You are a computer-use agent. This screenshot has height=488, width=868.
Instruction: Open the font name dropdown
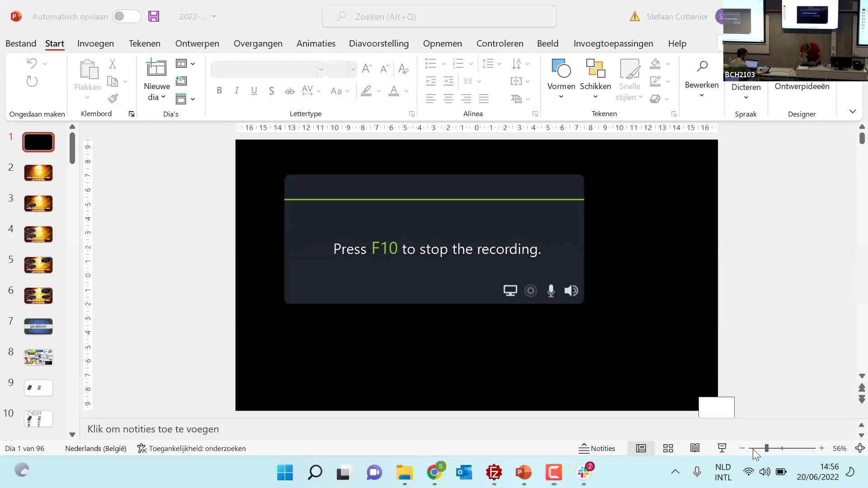click(x=321, y=69)
